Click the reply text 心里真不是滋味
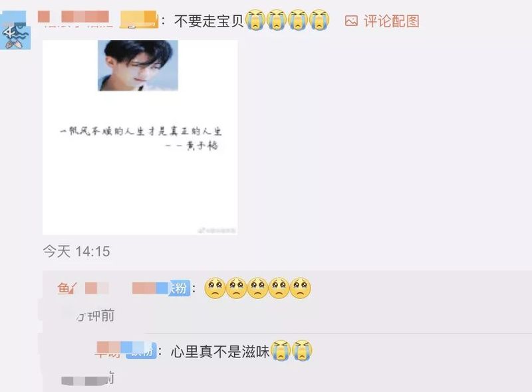 point(220,351)
